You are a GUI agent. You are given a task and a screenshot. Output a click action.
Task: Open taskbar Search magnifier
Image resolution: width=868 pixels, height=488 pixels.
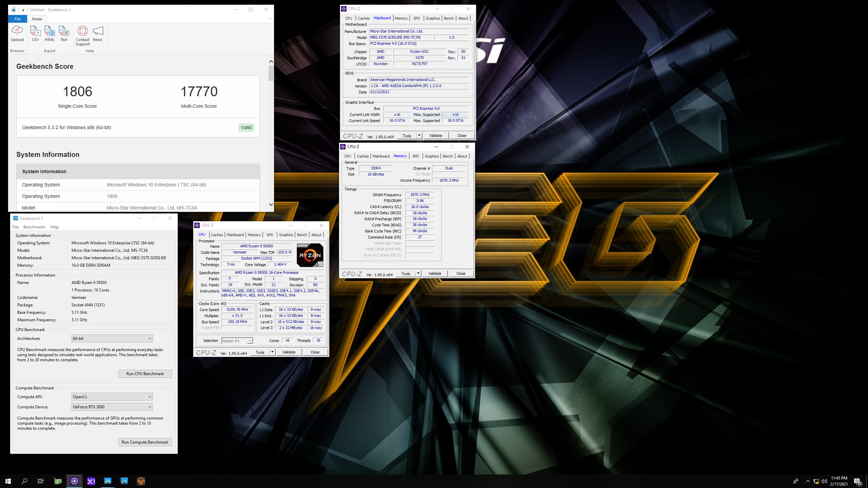click(x=24, y=481)
